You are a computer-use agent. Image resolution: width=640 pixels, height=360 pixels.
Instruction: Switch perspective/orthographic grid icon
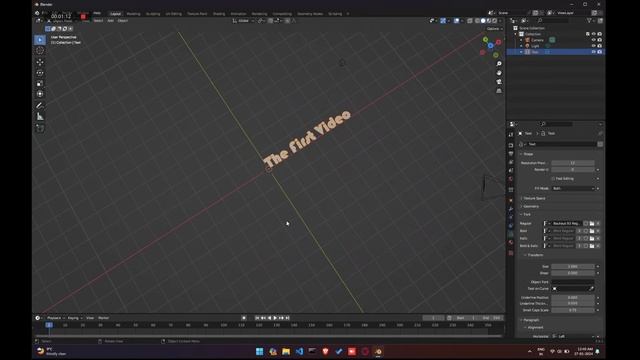[x=499, y=91]
